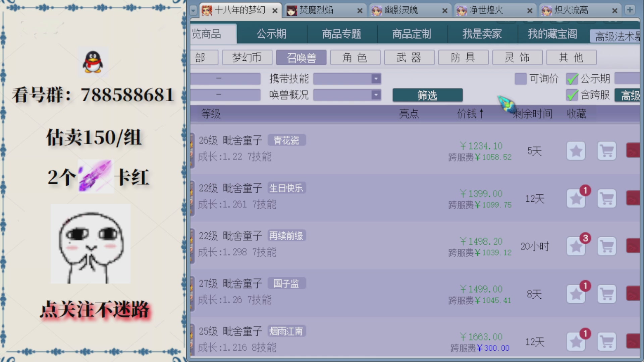The width and height of the screenshot is (644, 362).
Task: Click the red button on 国子监 row
Action: click(x=633, y=294)
